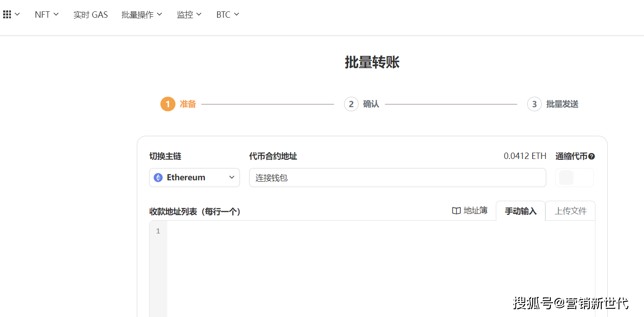Screen dimensions: 644x317
Task: Open the Ethereum chain dropdown
Action: pos(195,178)
